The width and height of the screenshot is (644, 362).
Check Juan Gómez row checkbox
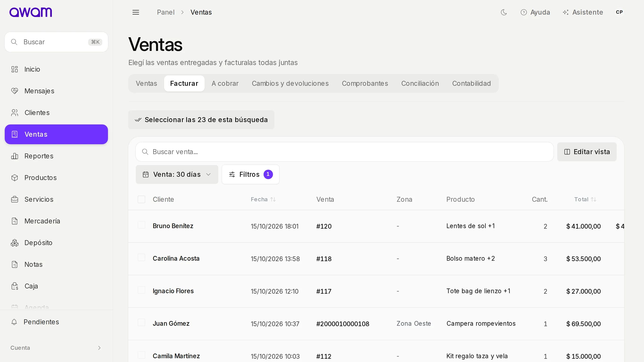[x=141, y=322]
